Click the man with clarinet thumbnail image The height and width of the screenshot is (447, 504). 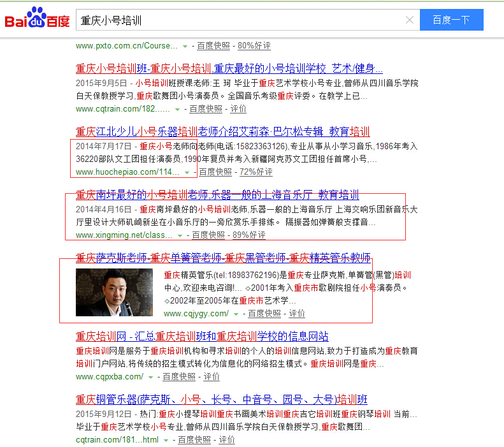[114, 292]
